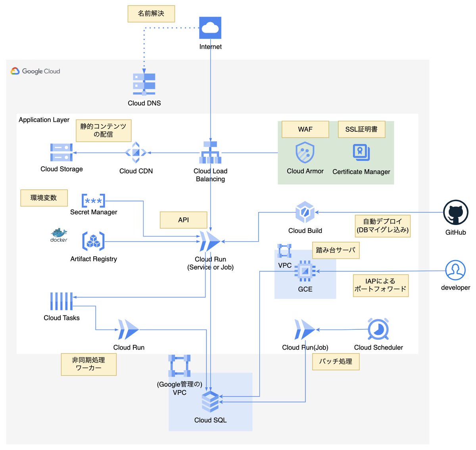Viewport: 476px width, 450px height.
Task: Select the Secret Manager icon
Action: pyautogui.click(x=93, y=200)
